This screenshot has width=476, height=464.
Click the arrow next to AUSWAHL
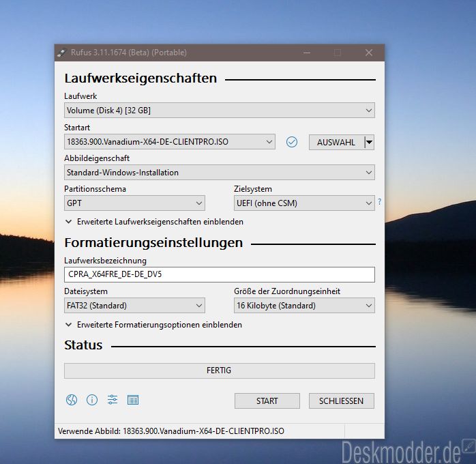[x=369, y=142]
